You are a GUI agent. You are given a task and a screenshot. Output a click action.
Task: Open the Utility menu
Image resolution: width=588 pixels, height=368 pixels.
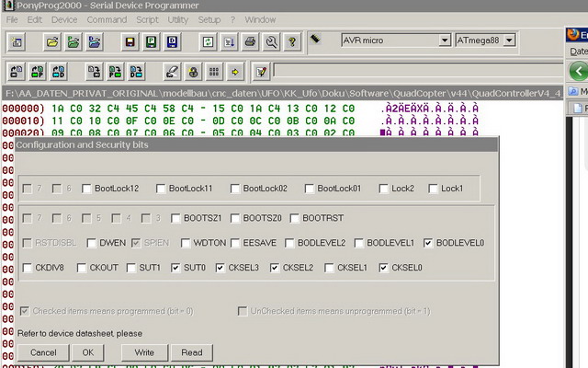177,19
